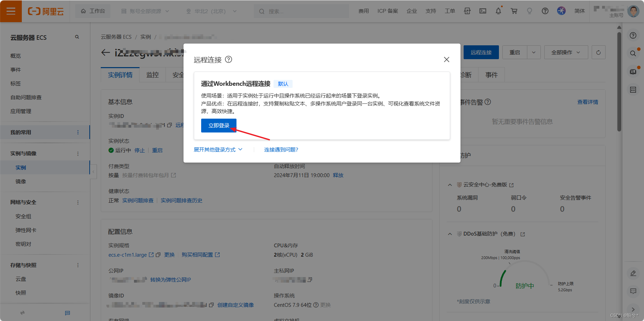Click the 连接遇到问题? link

[281, 149]
